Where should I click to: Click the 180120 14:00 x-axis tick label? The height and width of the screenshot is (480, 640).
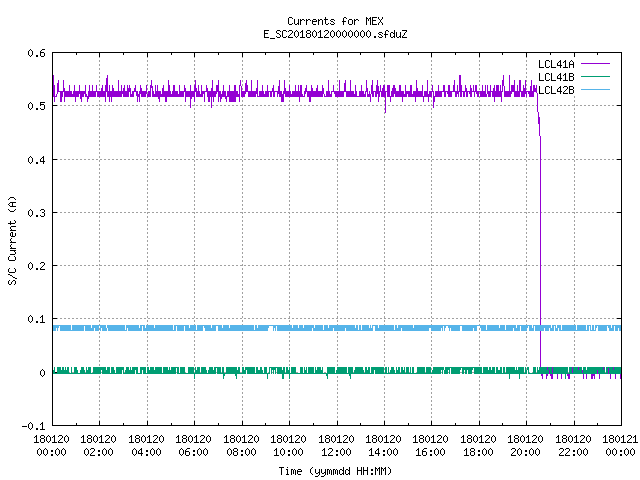(384, 446)
